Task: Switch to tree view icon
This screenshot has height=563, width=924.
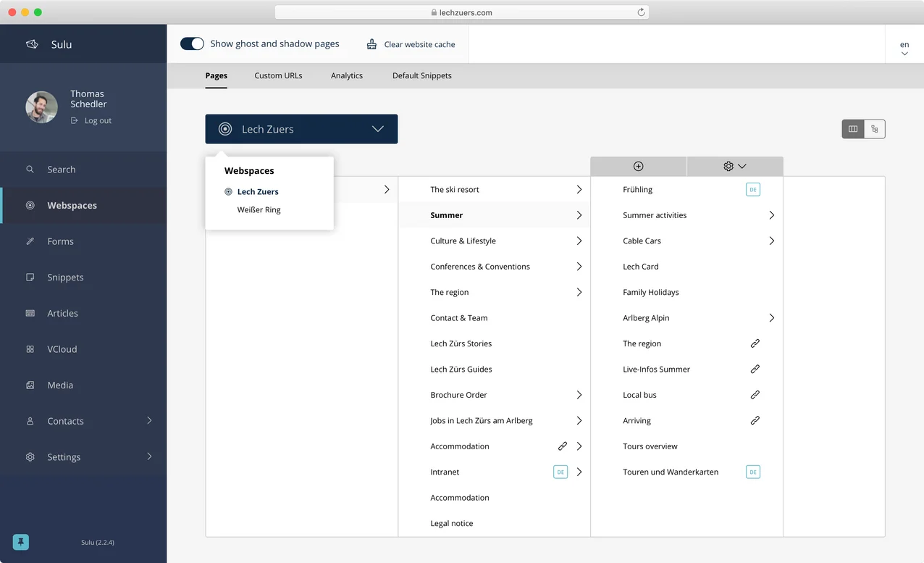Action: (x=875, y=129)
